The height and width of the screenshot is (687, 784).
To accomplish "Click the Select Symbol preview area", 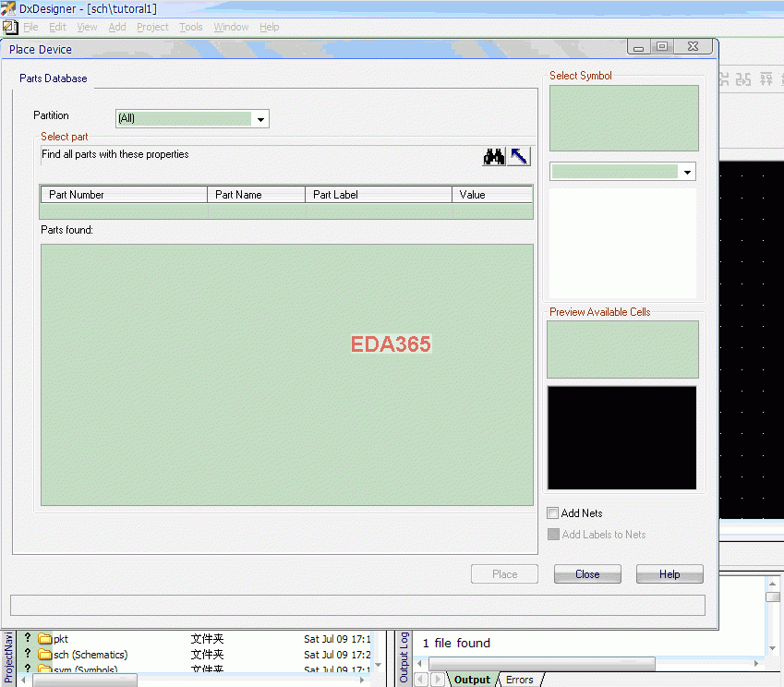I will tap(623, 118).
